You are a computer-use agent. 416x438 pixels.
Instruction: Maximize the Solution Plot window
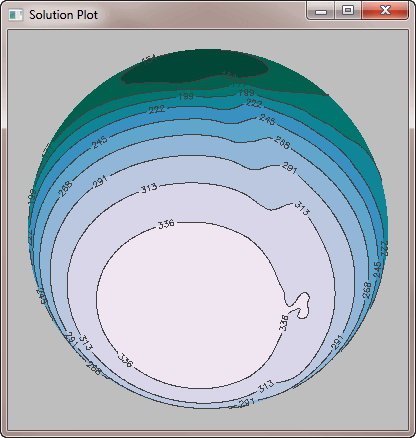(x=348, y=11)
